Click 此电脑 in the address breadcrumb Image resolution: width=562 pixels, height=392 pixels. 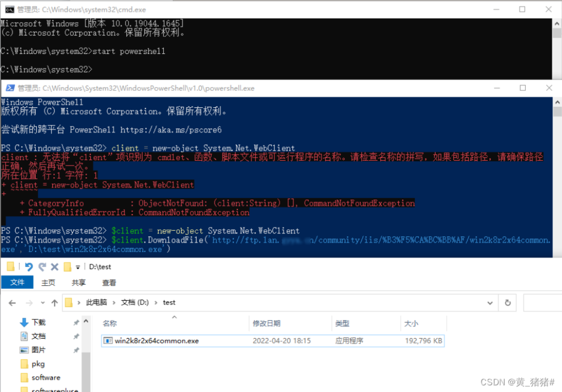[96, 302]
